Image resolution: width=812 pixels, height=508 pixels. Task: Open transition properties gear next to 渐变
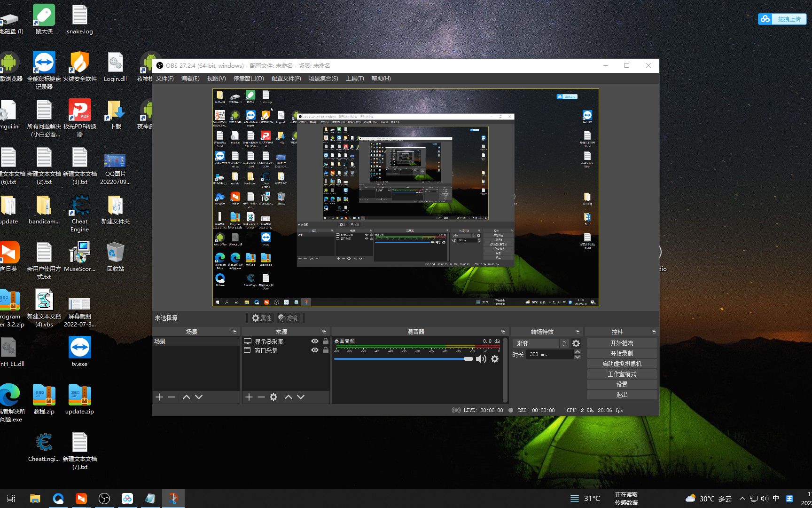click(576, 343)
